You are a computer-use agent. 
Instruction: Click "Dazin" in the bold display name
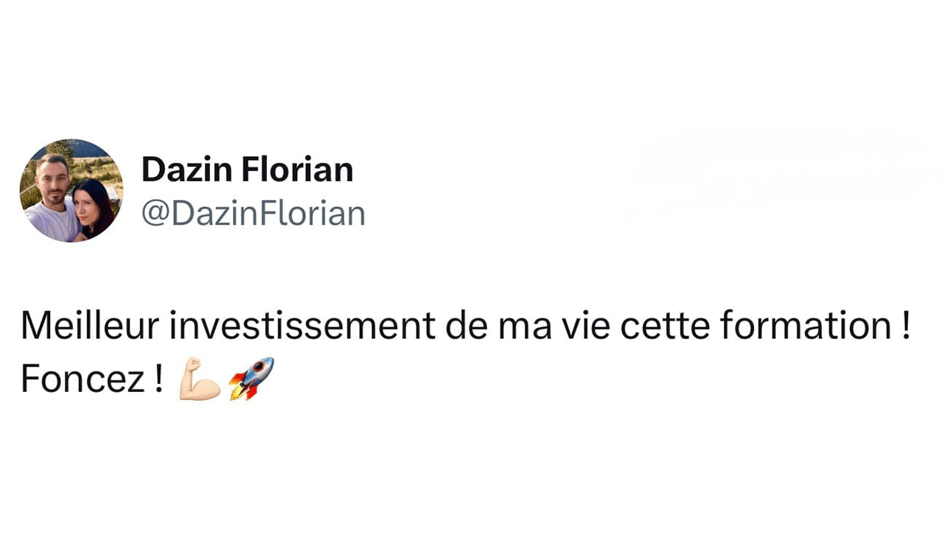coord(186,170)
